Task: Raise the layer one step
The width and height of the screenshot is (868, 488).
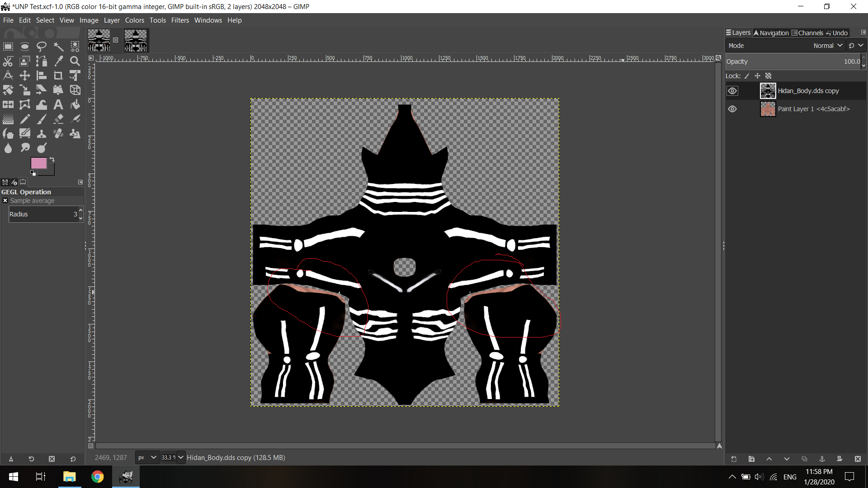Action: point(769,459)
